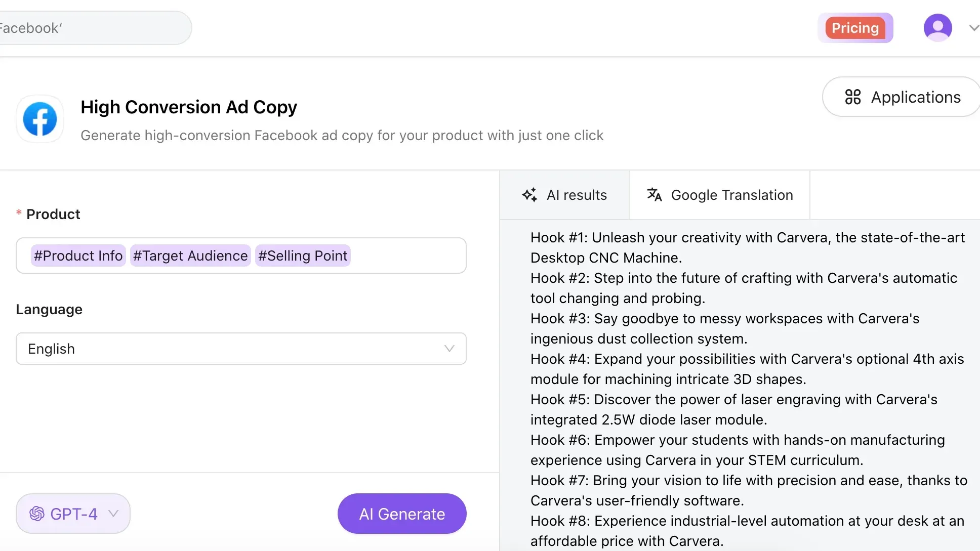Switch to the AI results tab
980x551 pixels.
(564, 195)
